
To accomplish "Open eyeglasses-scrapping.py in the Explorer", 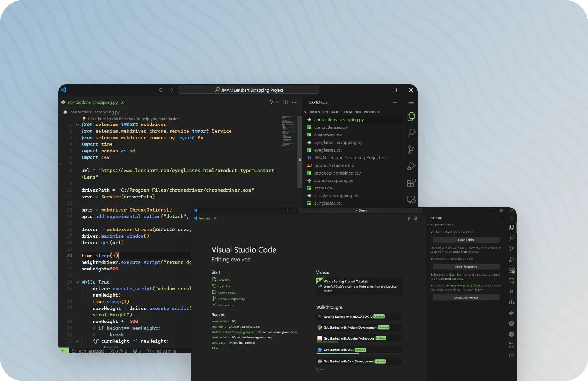I will click(338, 143).
